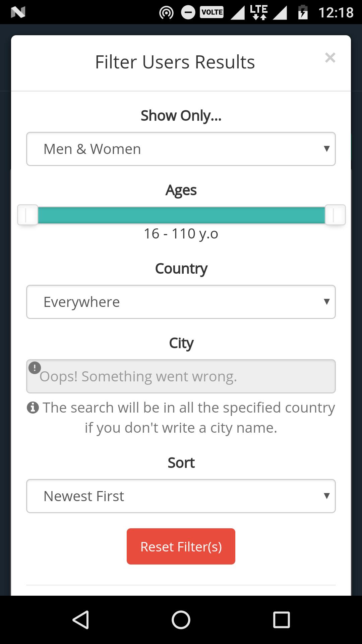362x644 pixels.
Task: Tap the Android recent apps button
Action: [281, 620]
